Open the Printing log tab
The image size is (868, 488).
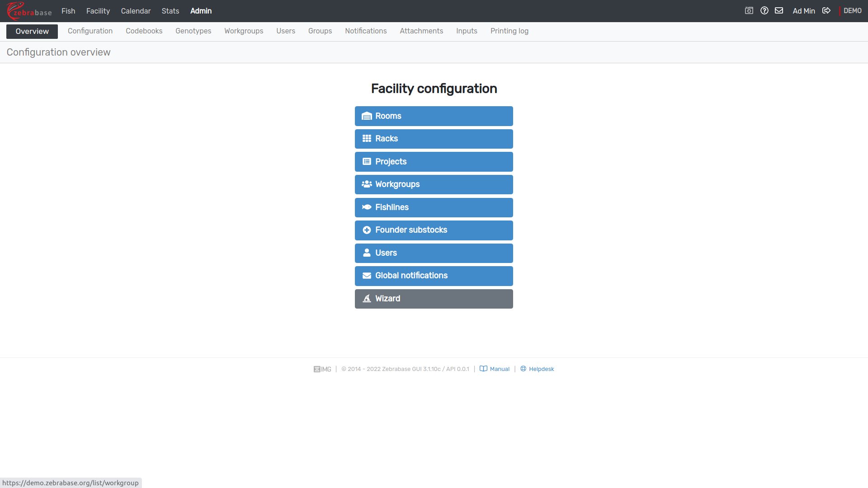click(509, 31)
